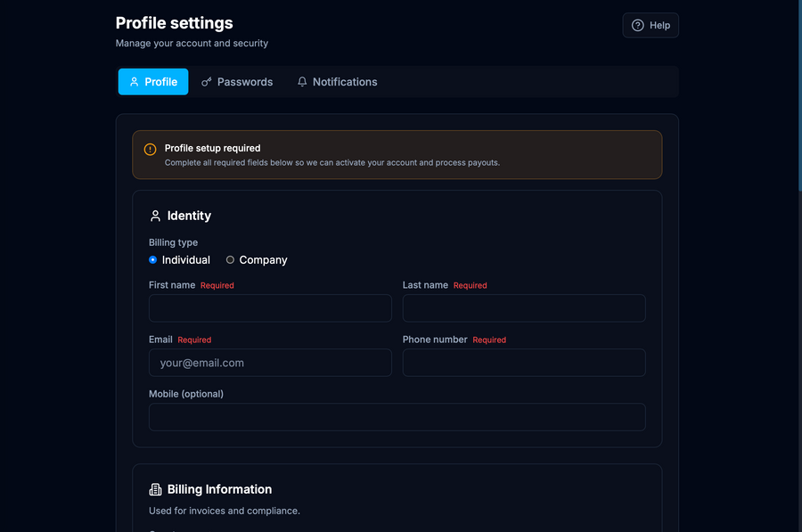Switch to the Passwords tab
This screenshot has width=802, height=532.
pos(237,82)
